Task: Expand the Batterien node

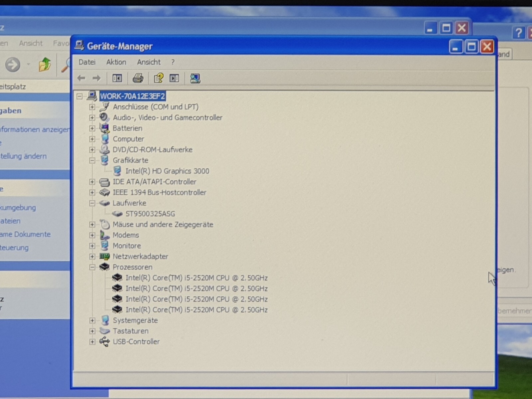Action: pos(92,128)
